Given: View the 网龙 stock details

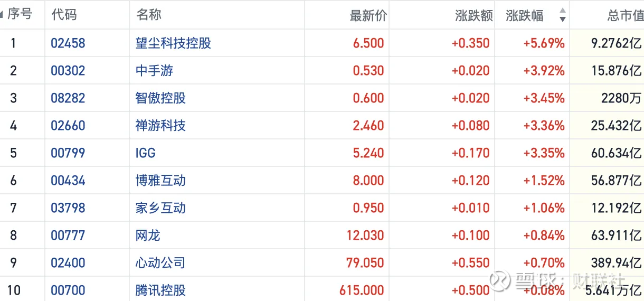Looking at the screenshot, I should pyautogui.click(x=148, y=235).
